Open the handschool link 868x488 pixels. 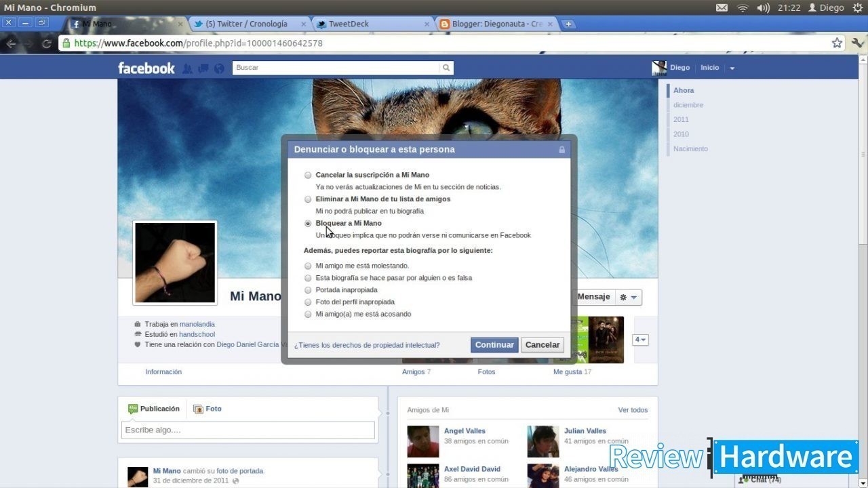(x=197, y=335)
